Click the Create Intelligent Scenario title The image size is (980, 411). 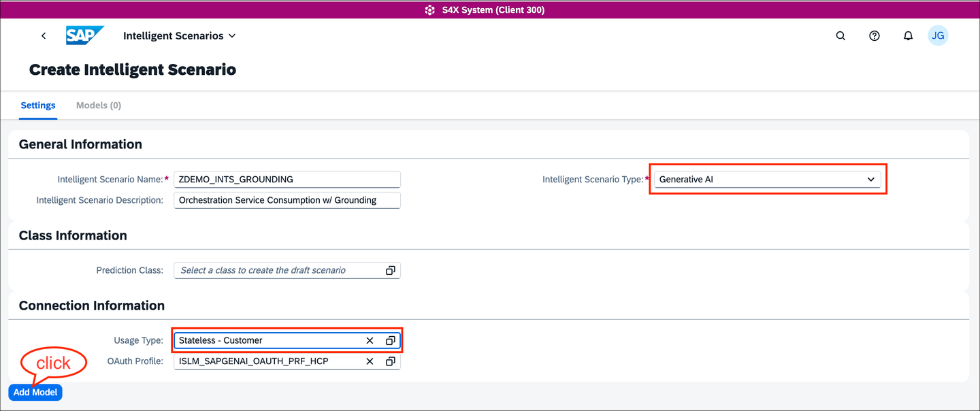tap(133, 69)
